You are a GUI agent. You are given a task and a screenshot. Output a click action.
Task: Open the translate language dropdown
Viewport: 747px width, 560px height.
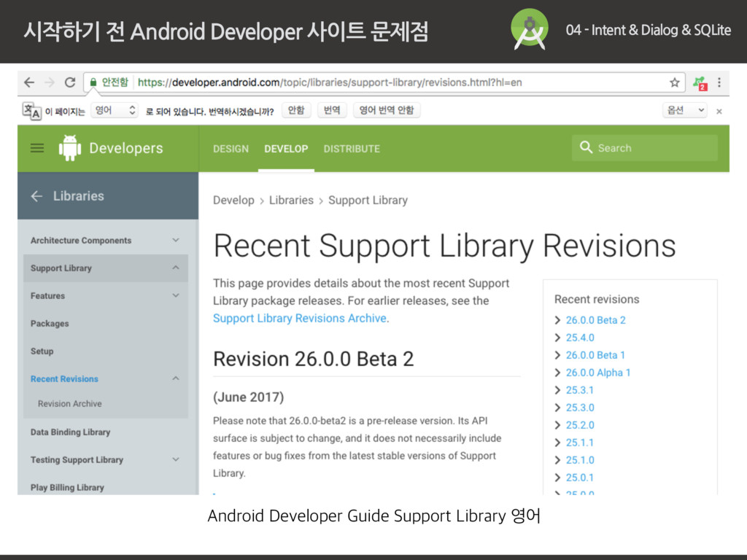click(x=115, y=111)
